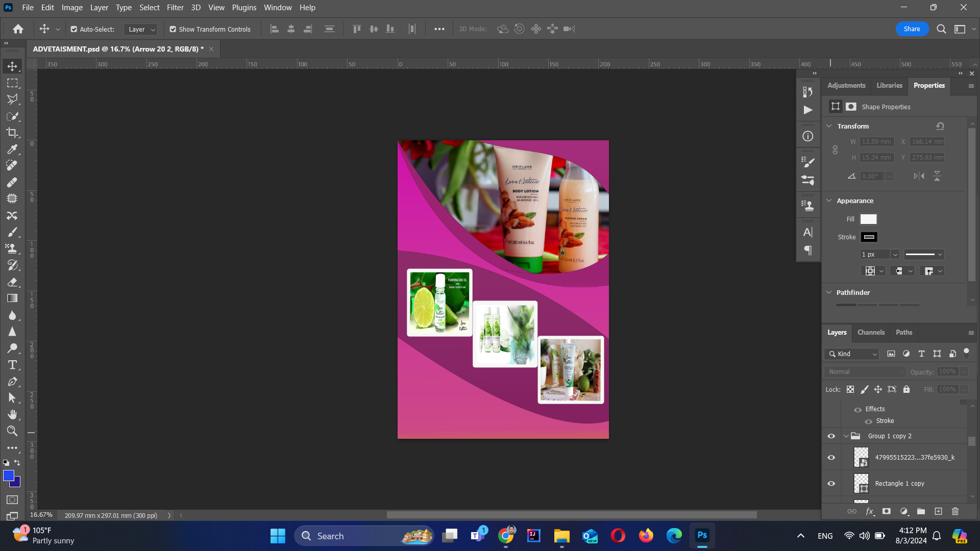
Task: Select the Horizontal Type tool
Action: [x=12, y=365]
